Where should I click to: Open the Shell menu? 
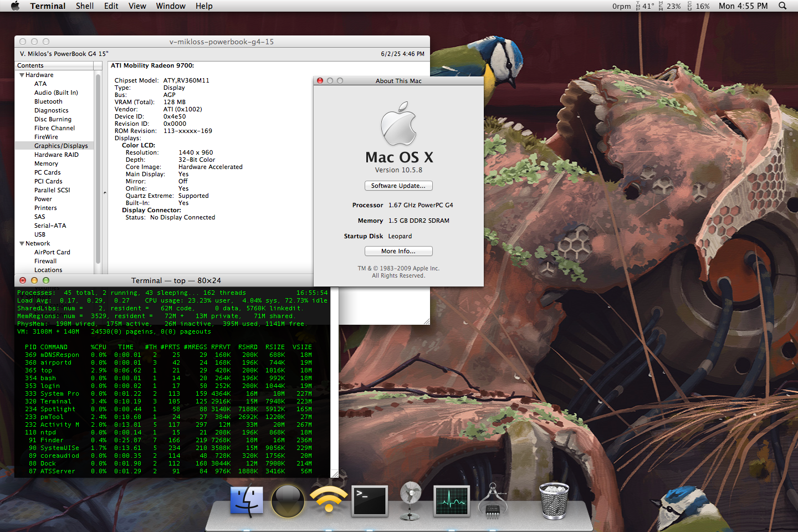[85, 6]
